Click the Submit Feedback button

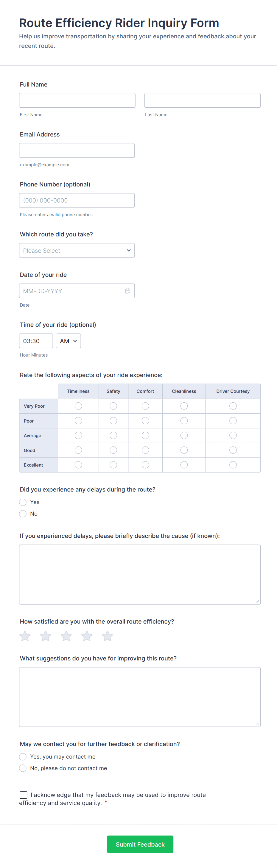(140, 844)
